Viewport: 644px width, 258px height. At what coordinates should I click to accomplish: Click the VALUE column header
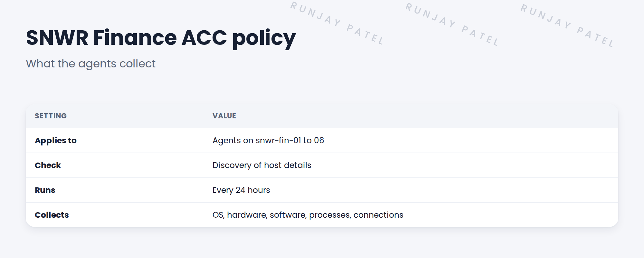click(224, 116)
